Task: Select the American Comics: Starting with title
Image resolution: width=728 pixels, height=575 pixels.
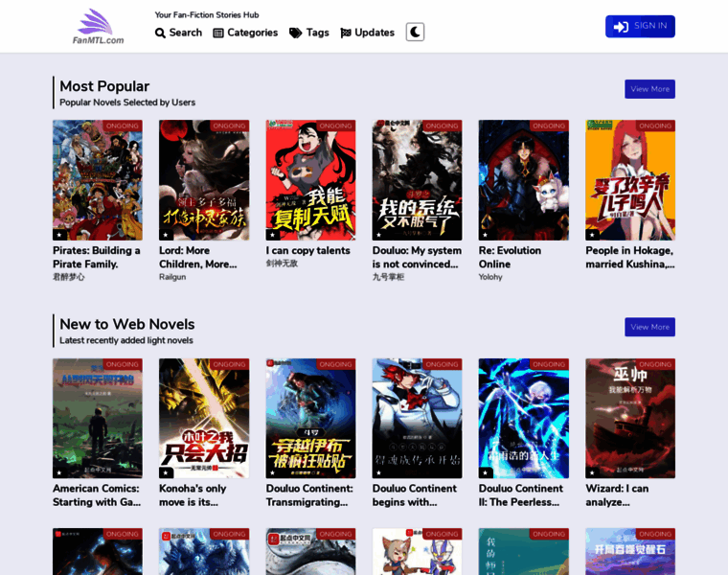Action: point(97,494)
